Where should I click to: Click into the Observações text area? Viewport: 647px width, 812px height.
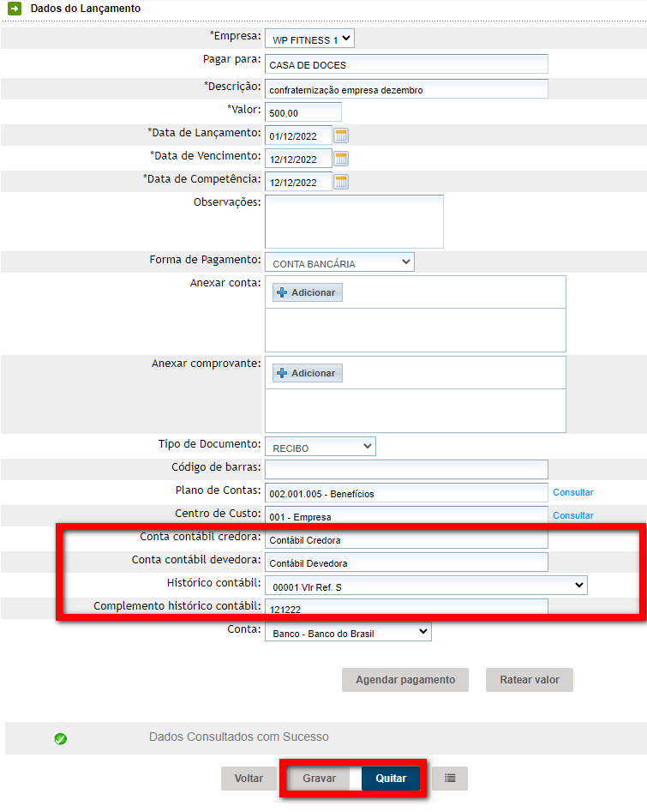pyautogui.click(x=354, y=221)
